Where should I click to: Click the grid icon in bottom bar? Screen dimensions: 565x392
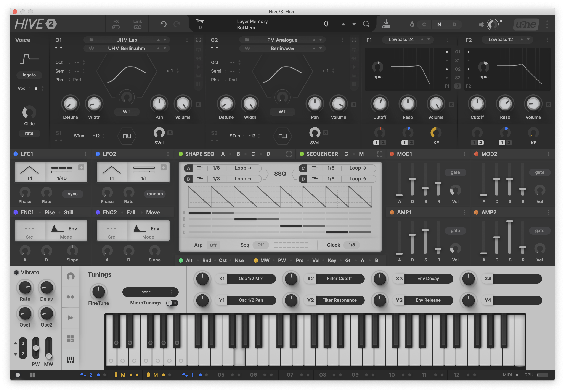point(33,375)
